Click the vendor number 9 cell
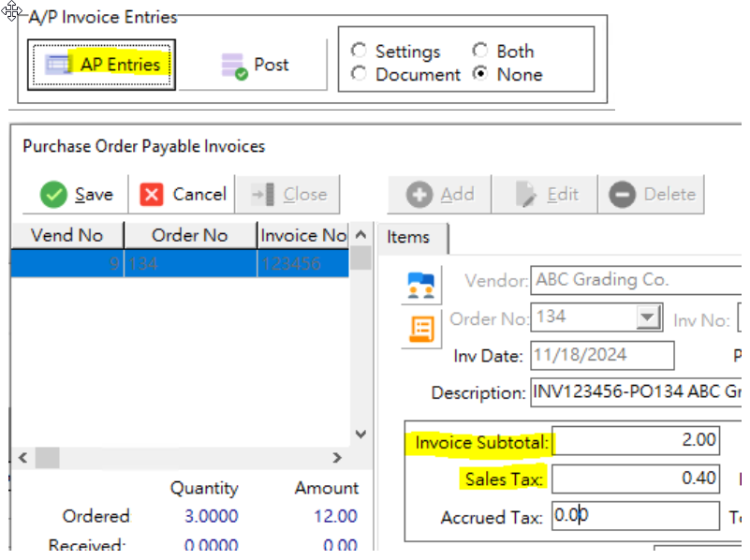This screenshot has width=750, height=560. click(67, 263)
